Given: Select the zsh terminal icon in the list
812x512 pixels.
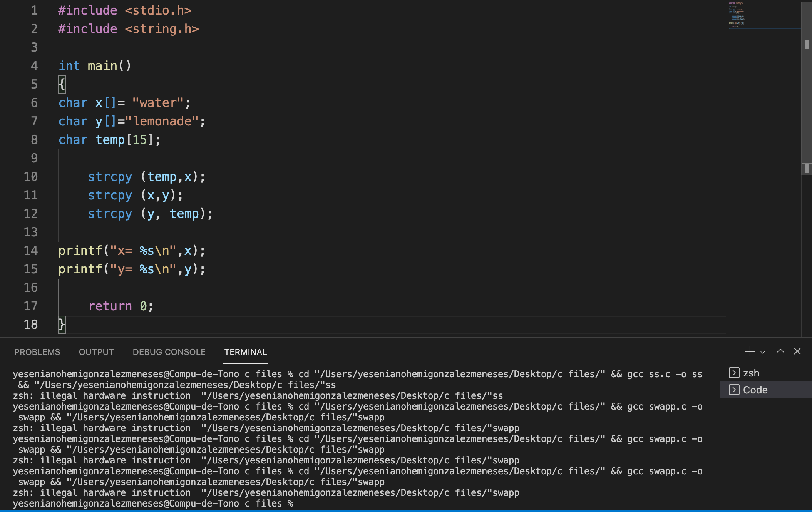Looking at the screenshot, I should pyautogui.click(x=734, y=373).
